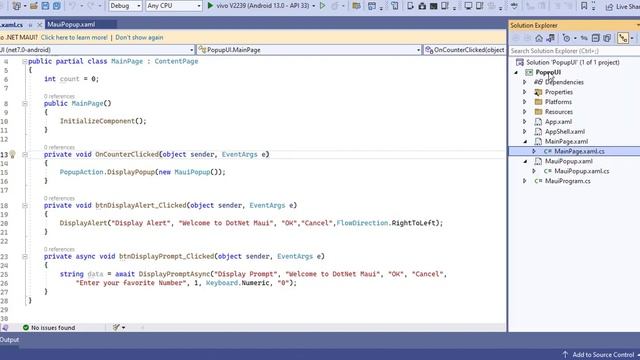Click the bookmark icon in top toolbar
The height and width of the screenshot is (360, 640).
pyautogui.click(x=584, y=6)
